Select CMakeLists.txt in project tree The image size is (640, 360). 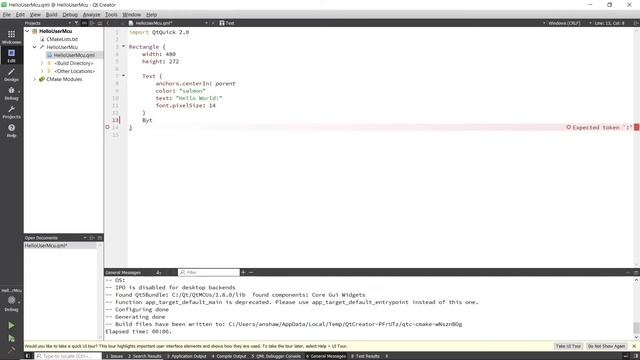pyautogui.click(x=62, y=39)
